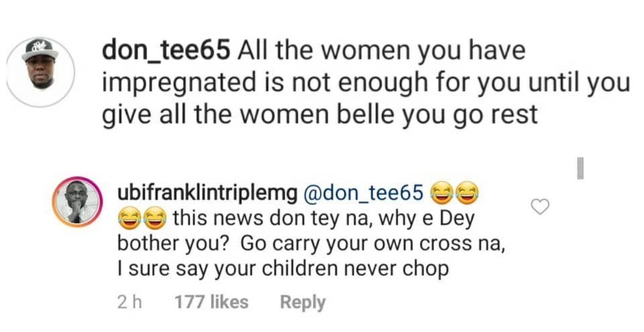
Task: Tap the don_tee65 username in the top comment
Action: [x=165, y=52]
